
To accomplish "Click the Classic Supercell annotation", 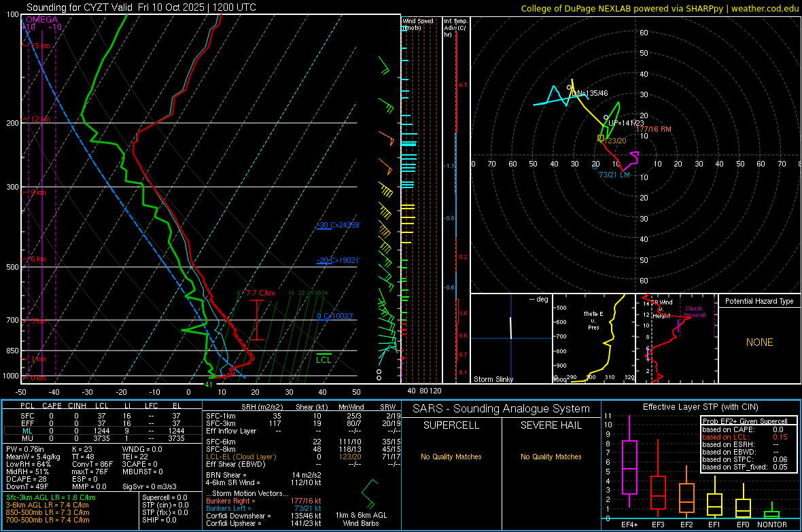I will (x=694, y=312).
